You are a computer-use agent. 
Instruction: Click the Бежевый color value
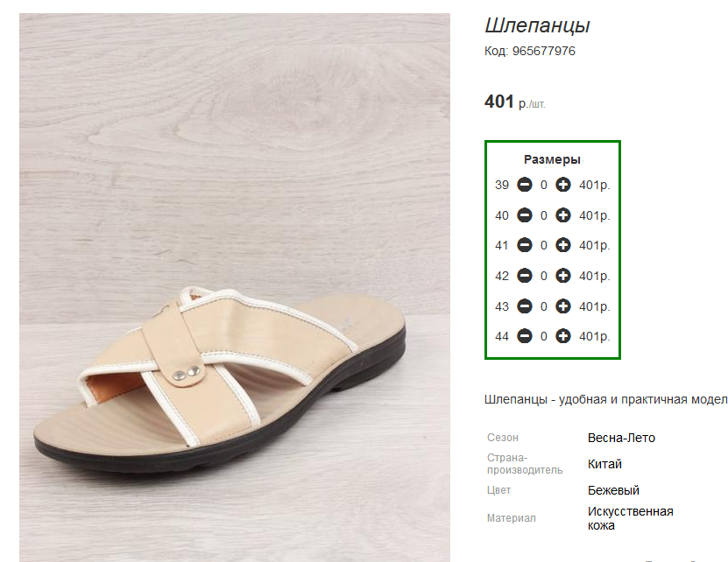pos(613,490)
